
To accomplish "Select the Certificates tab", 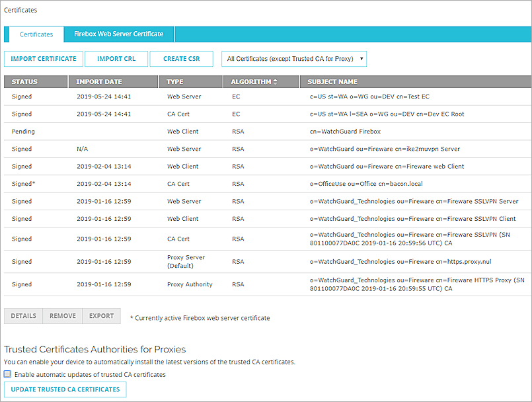I will (x=36, y=34).
